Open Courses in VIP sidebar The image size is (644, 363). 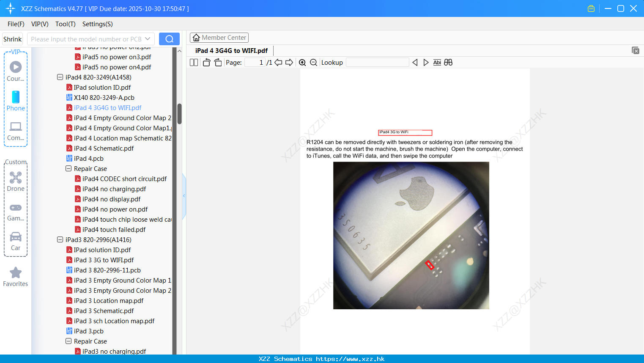16,71
